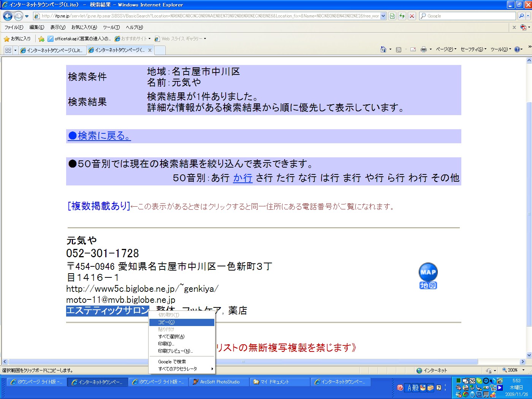Stop loading with the red X icon
This screenshot has height=399, width=532.
[x=412, y=16]
